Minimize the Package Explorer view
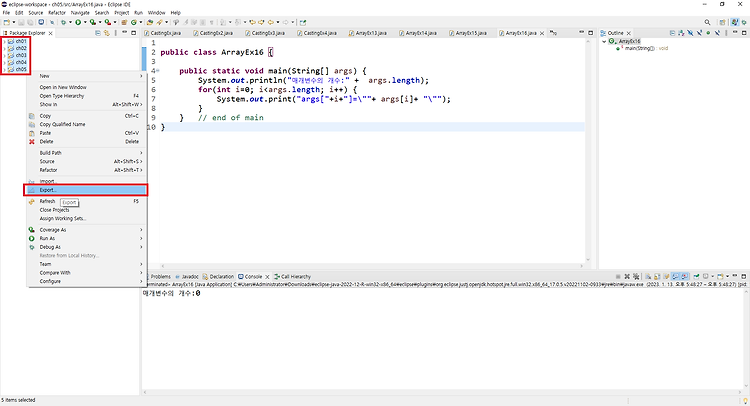The image size is (750, 406). [124, 33]
